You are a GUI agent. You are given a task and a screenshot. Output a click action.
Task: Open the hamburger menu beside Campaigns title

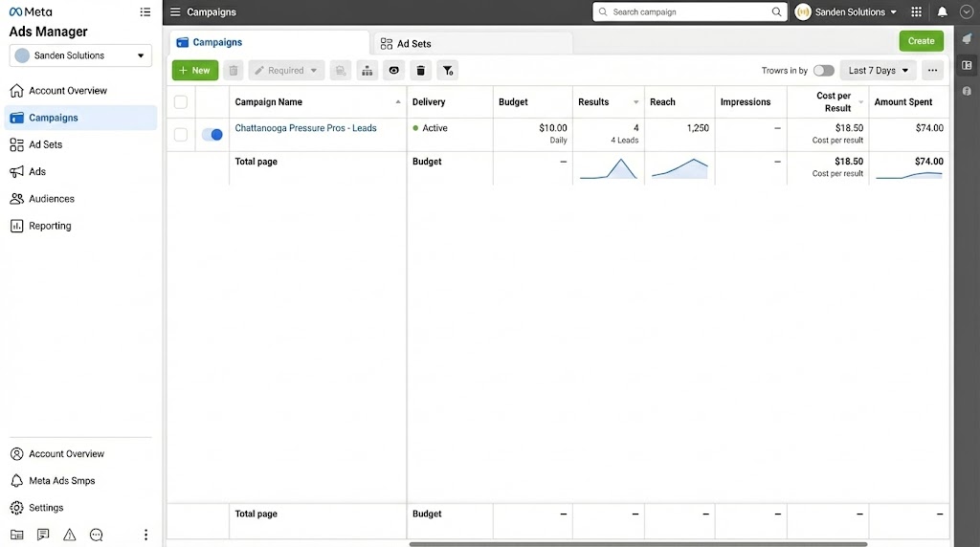175,11
